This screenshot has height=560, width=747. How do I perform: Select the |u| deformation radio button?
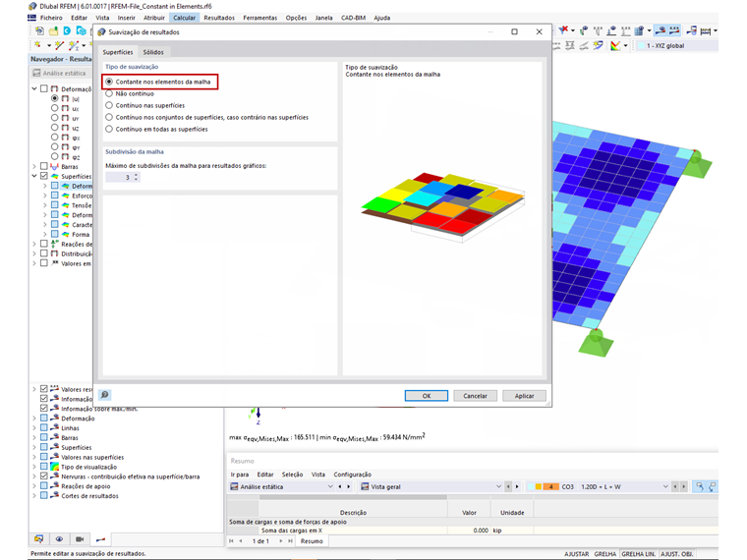pyautogui.click(x=54, y=98)
